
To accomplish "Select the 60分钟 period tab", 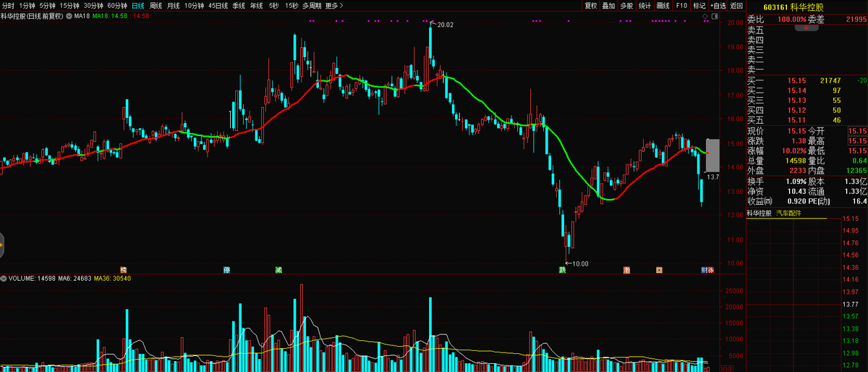I will click(117, 5).
